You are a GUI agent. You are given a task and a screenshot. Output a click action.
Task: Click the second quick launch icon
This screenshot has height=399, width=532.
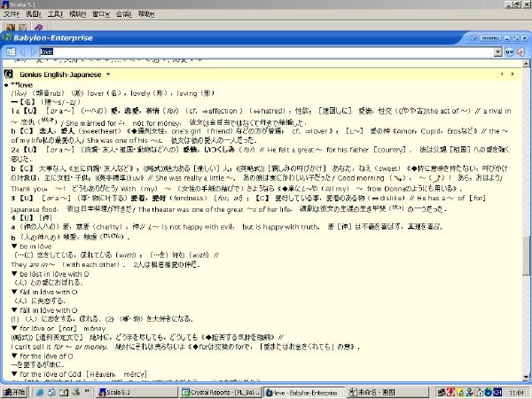pyautogui.click(x=52, y=392)
